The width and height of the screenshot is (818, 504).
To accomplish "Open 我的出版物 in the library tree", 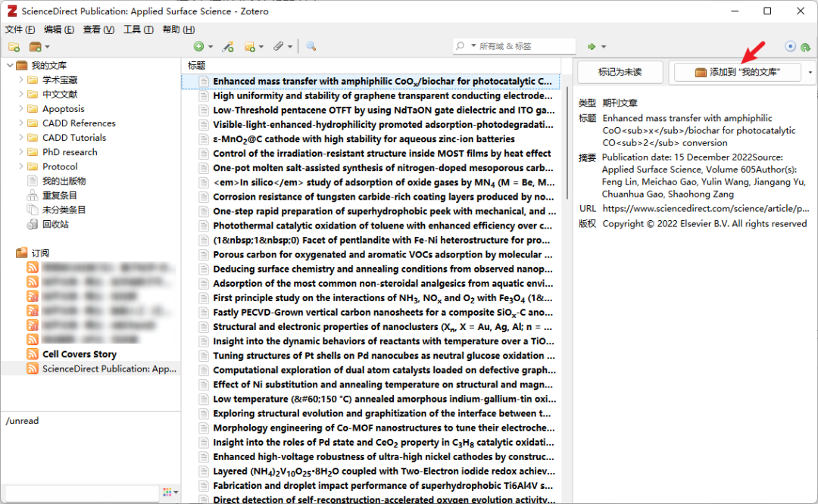I will 64,181.
